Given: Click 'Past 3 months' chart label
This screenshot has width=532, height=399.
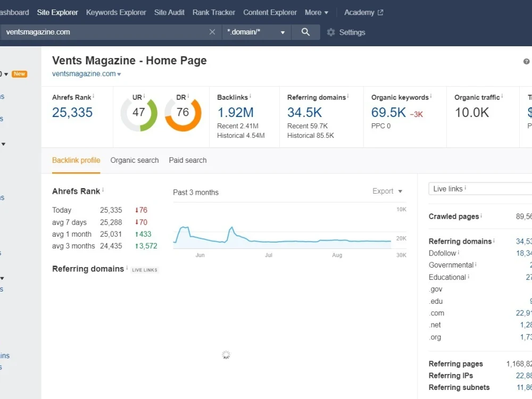Looking at the screenshot, I should (196, 193).
